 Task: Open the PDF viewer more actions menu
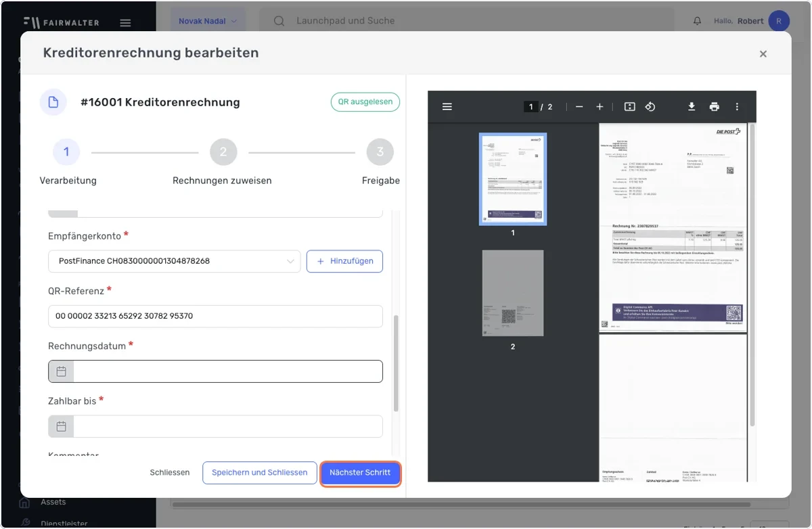coord(737,107)
